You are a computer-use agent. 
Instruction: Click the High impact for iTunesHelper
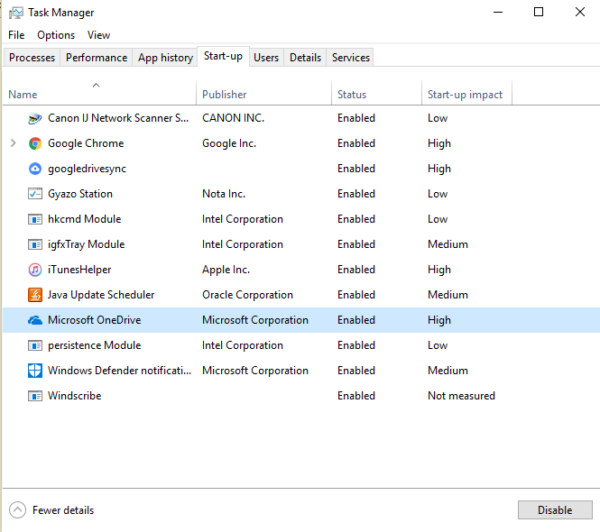[439, 270]
